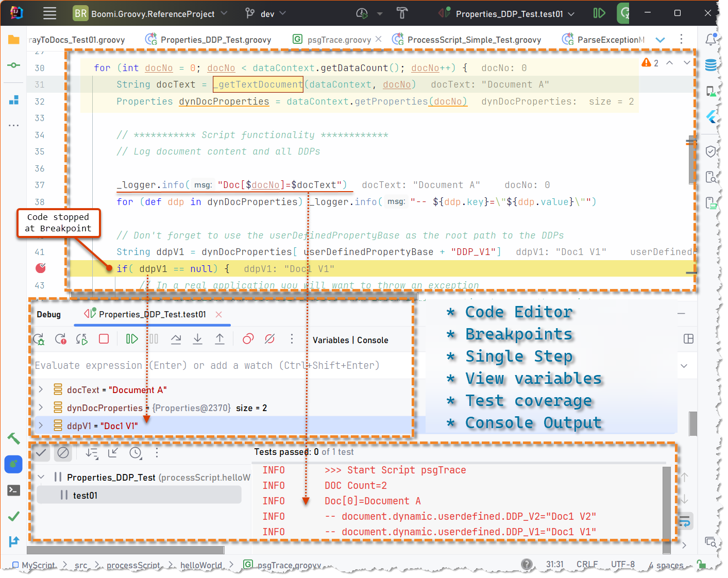728x578 pixels.
Task: Step into the current call
Action: [197, 339]
